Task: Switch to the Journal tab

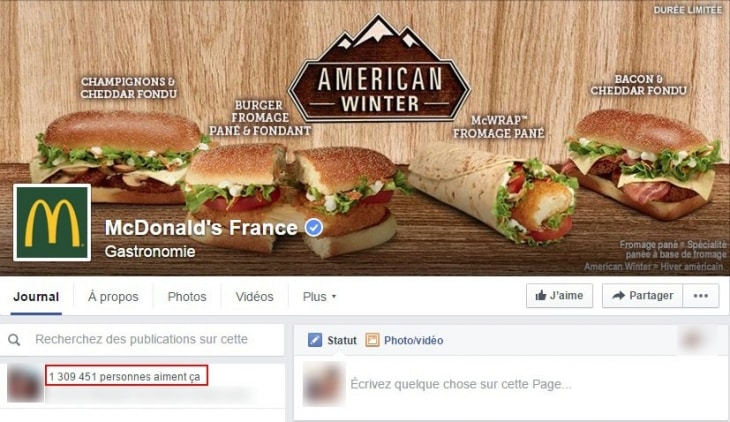Action: [36, 297]
